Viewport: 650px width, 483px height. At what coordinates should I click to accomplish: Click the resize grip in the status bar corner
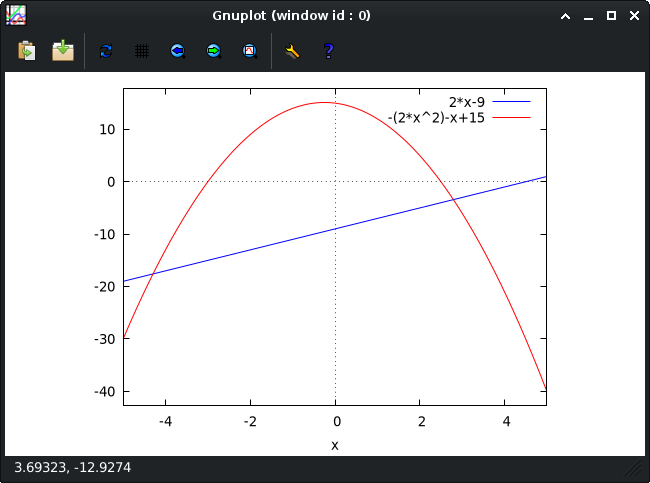click(633, 468)
